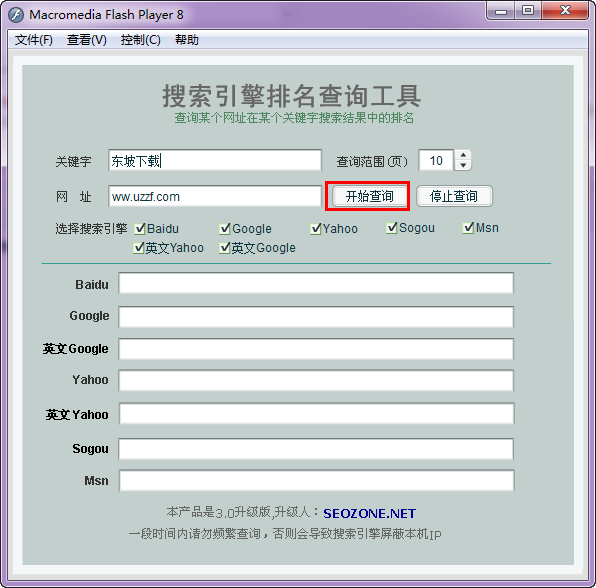Toggle the Yahoo search engine checkbox
The width and height of the screenshot is (596, 588).
[x=316, y=228]
